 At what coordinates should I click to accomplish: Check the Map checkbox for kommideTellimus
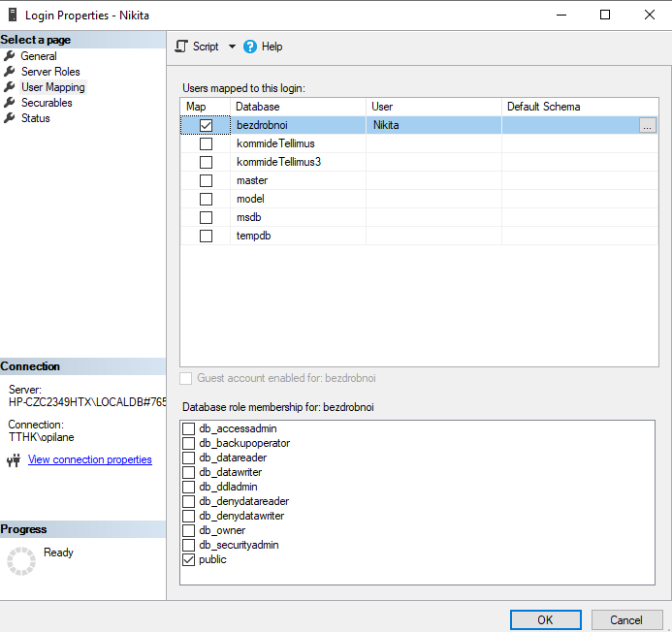[206, 143]
